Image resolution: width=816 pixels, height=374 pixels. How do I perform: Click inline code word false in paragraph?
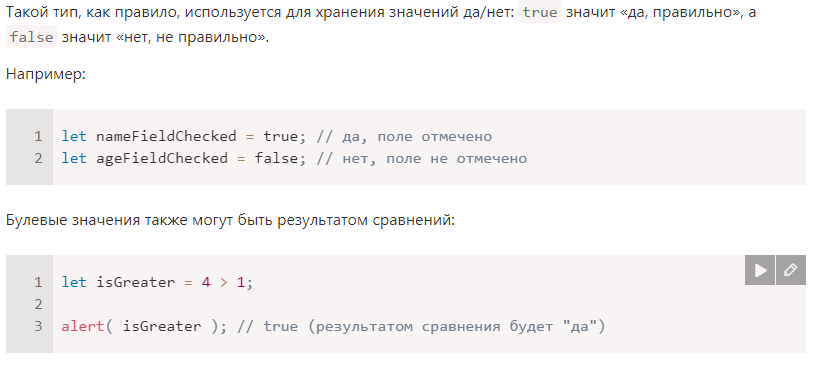pyautogui.click(x=31, y=37)
